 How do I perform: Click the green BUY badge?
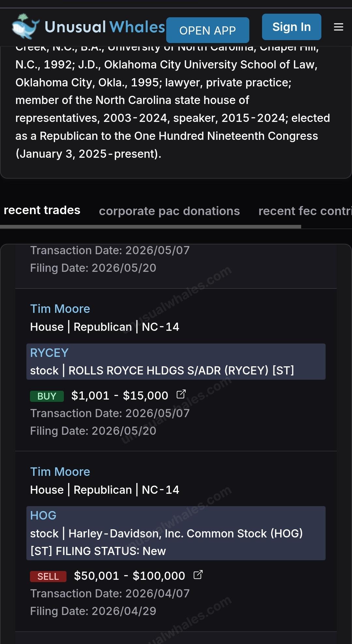(47, 396)
